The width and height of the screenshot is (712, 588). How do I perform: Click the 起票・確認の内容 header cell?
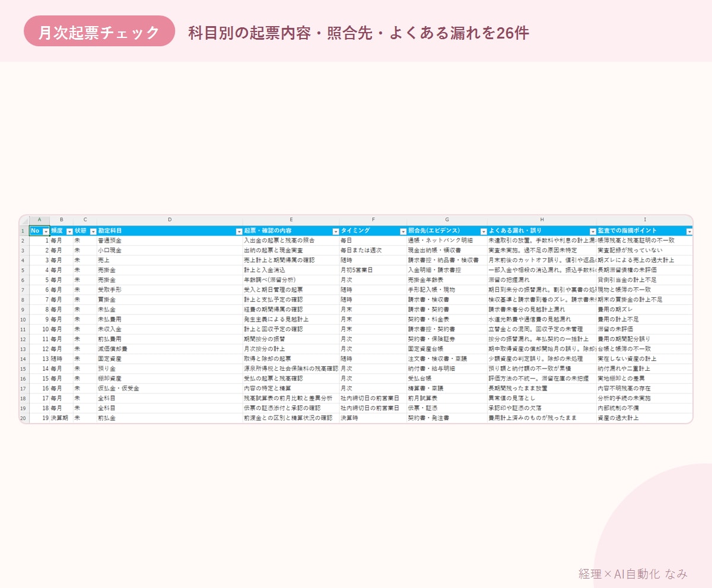(x=291, y=231)
